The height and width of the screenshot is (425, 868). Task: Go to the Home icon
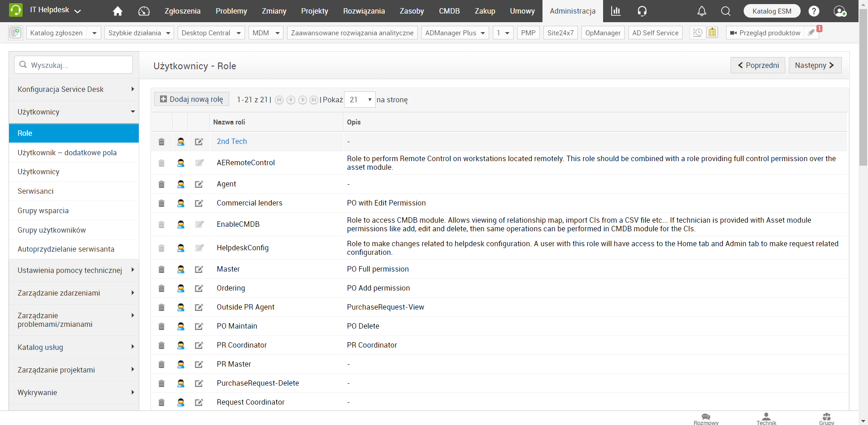pyautogui.click(x=118, y=11)
